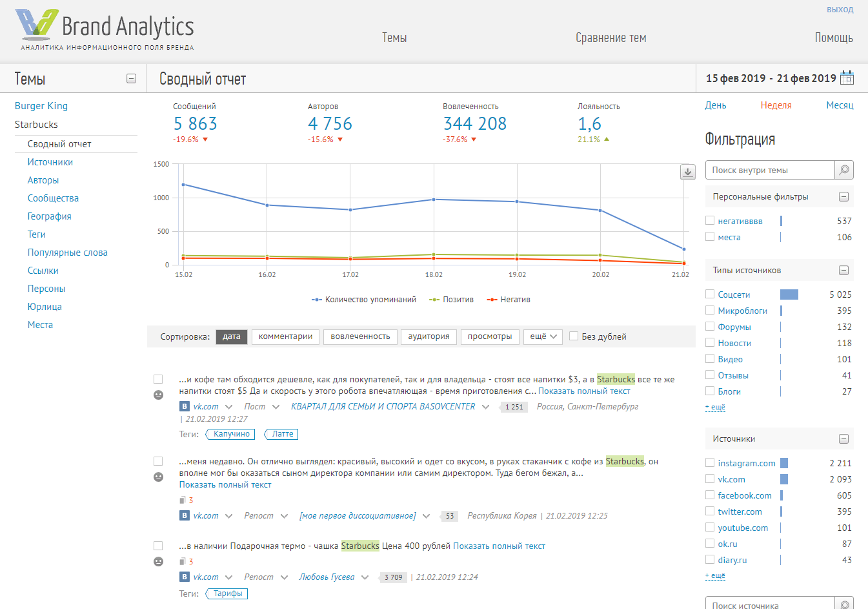Click the green up arrow under Лояльность
The image size is (868, 609).
point(607,139)
